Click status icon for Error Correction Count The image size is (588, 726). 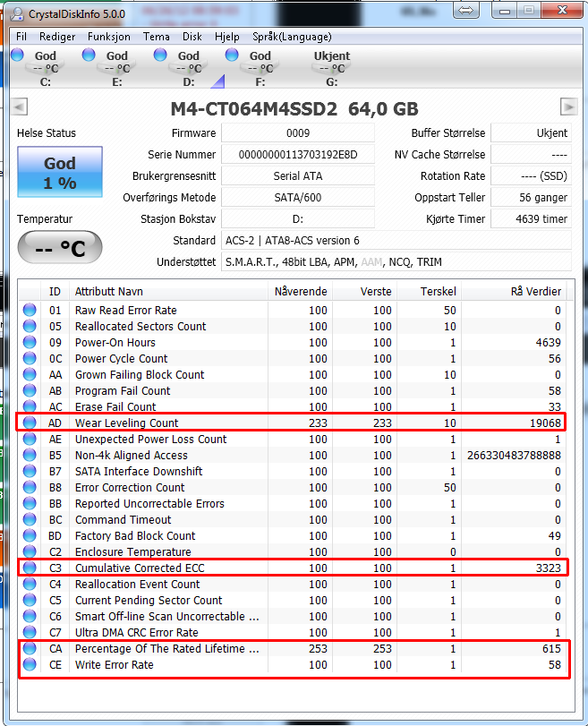coord(30,487)
